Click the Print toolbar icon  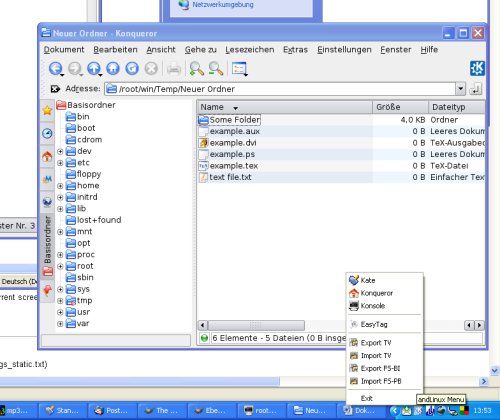[x=174, y=69]
